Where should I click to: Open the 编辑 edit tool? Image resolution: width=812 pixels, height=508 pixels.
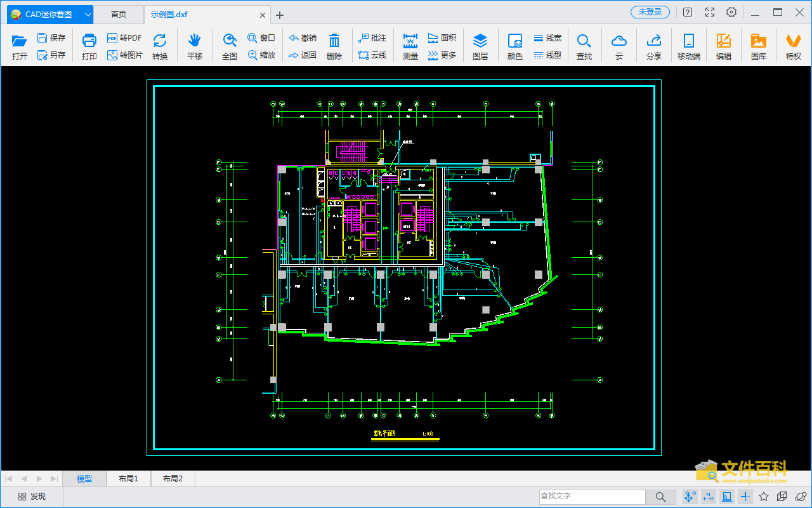pos(724,46)
